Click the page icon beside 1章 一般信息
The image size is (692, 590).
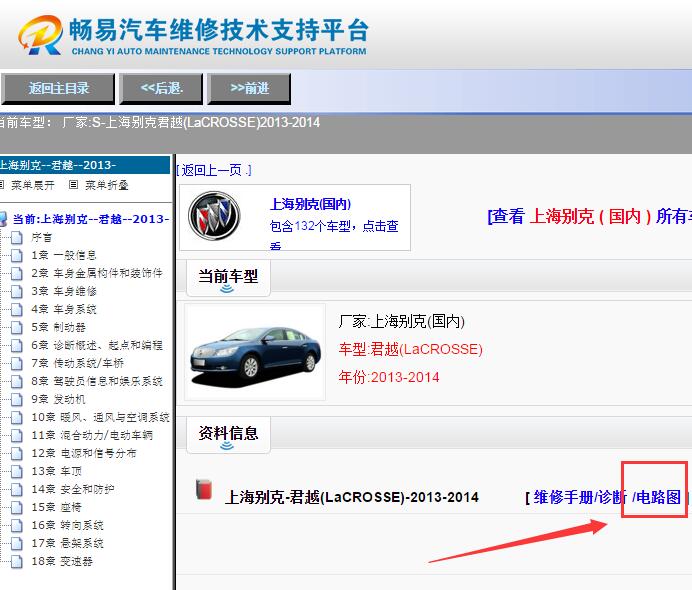tap(17, 255)
